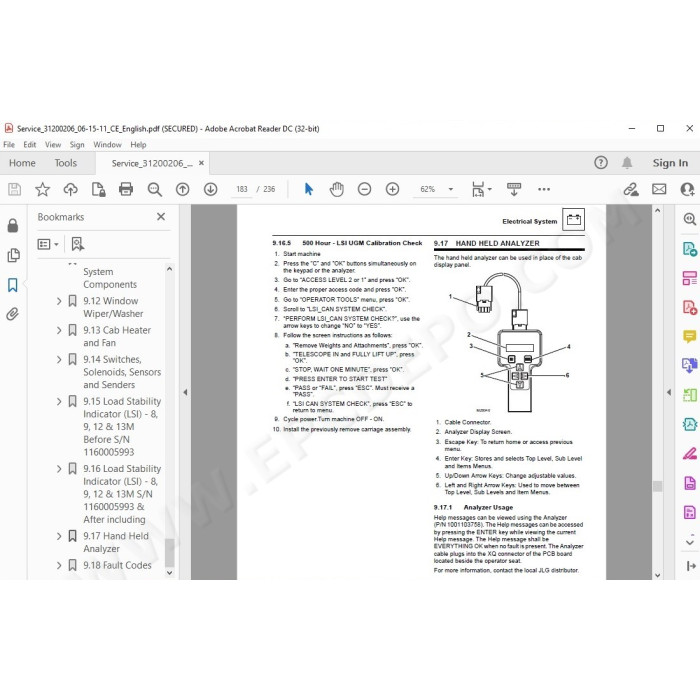Open Fill & Sign pen tool

tap(690, 454)
